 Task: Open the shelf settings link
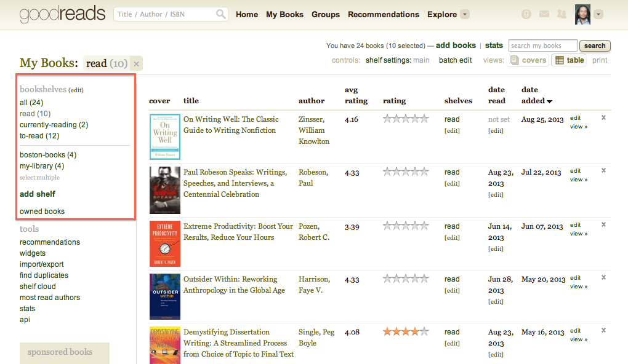click(388, 60)
